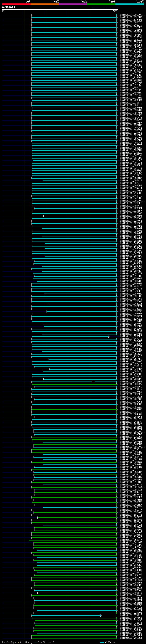Viewport: 146px width, 644px height.
Task: Select hit UniRef100_Q8L682
Action: [131, 399]
